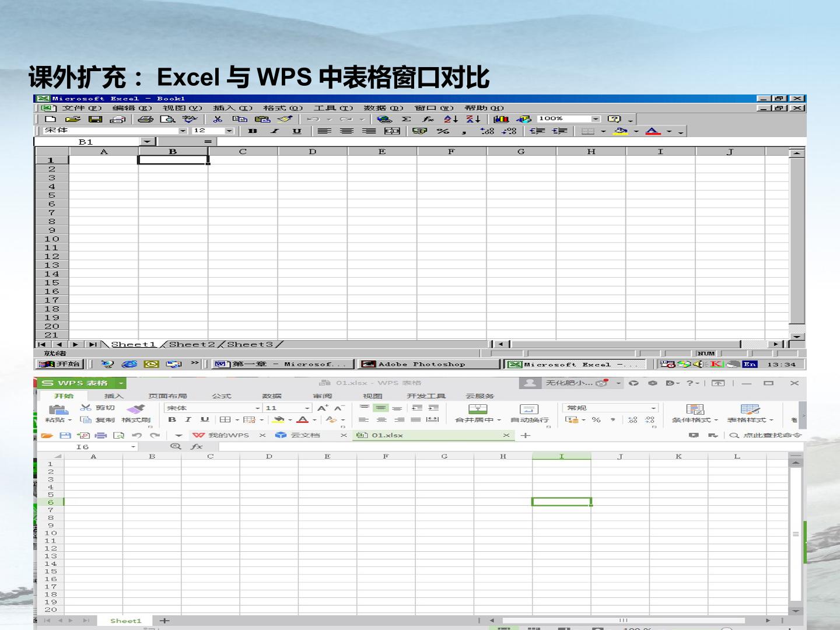Click Copy icon in Excel standard toolbar
The image size is (840, 630).
(240, 119)
